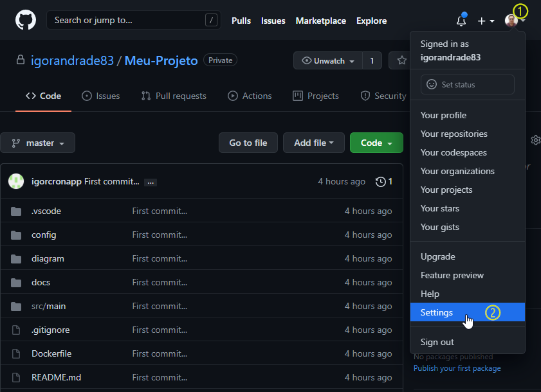Image resolution: width=541 pixels, height=392 pixels.
Task: Select Your codespaces from user menu
Action: click(x=468, y=152)
